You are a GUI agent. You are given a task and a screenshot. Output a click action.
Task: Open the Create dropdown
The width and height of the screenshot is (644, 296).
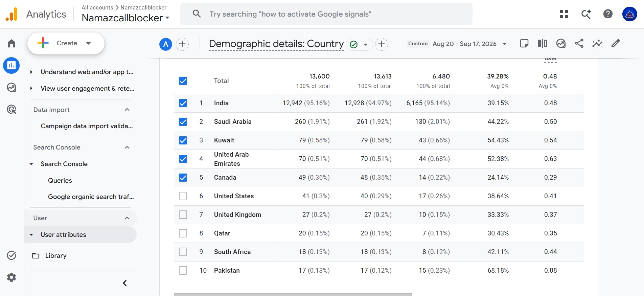(x=66, y=43)
